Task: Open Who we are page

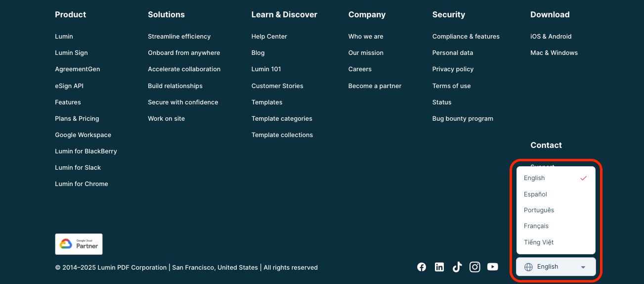Action: coord(366,37)
